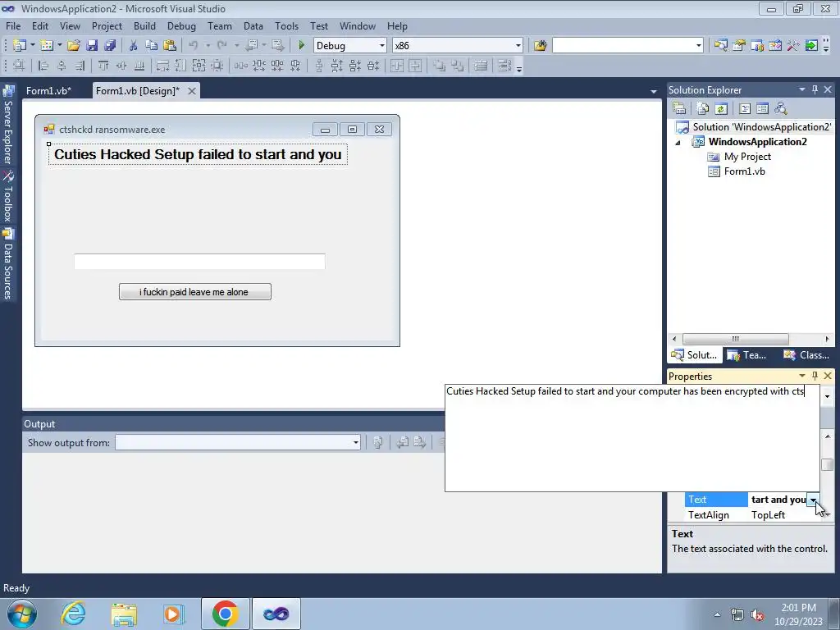Toggle auto-hide pin on Solution Explorer panel
The width and height of the screenshot is (840, 630).
click(x=815, y=89)
